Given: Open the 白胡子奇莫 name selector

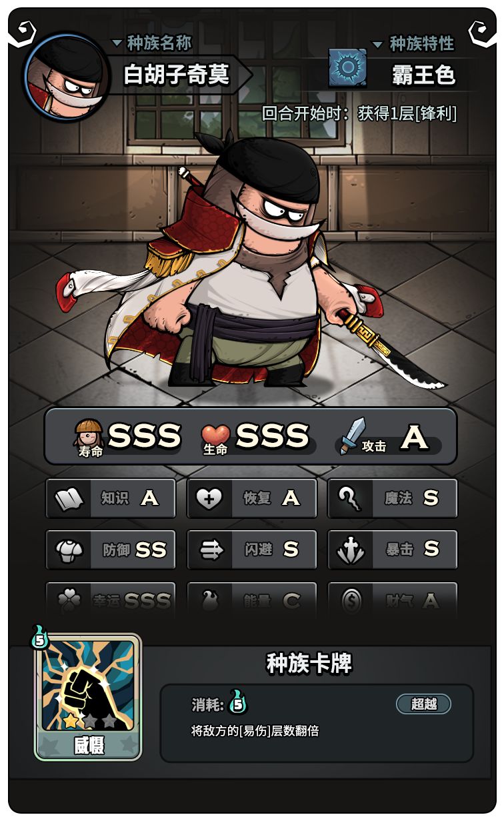Looking at the screenshot, I should coord(179,75).
